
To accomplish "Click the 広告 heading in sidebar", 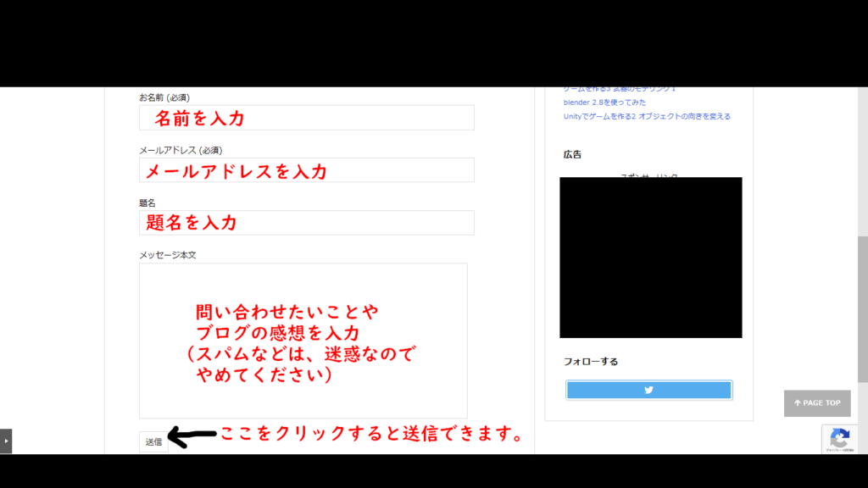I will click(572, 154).
